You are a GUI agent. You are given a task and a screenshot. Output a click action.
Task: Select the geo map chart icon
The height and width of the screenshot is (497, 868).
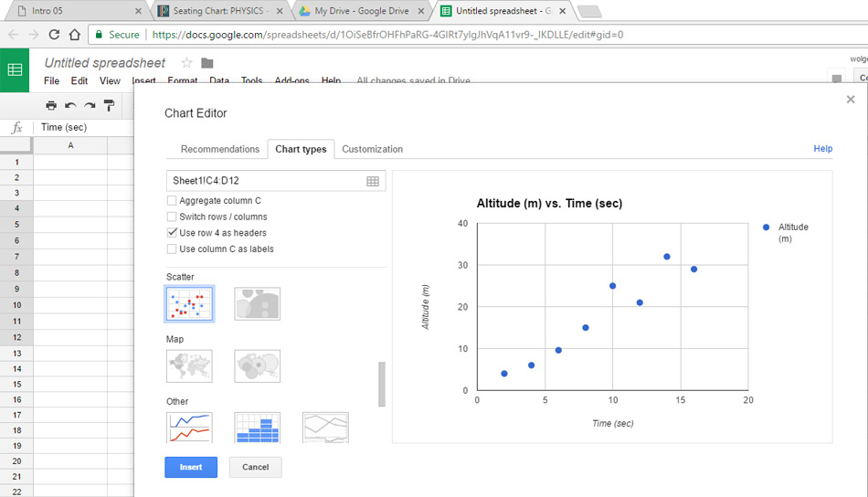click(x=189, y=366)
